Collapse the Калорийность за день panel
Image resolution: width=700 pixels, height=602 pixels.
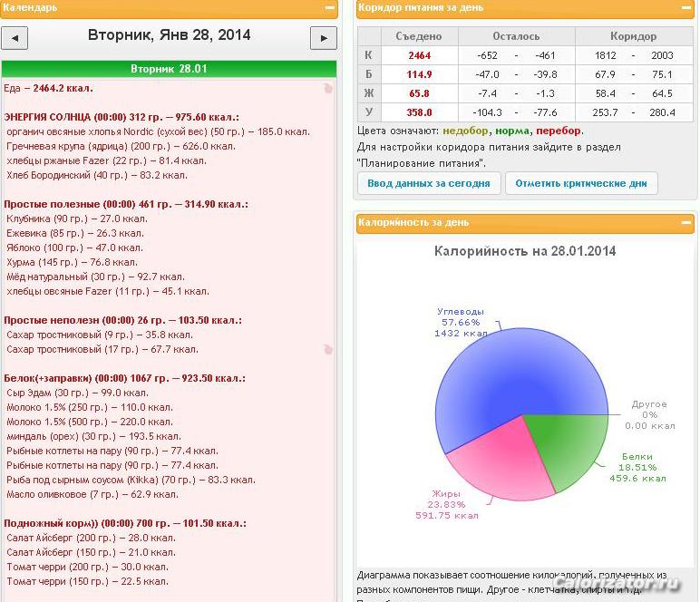point(686,222)
